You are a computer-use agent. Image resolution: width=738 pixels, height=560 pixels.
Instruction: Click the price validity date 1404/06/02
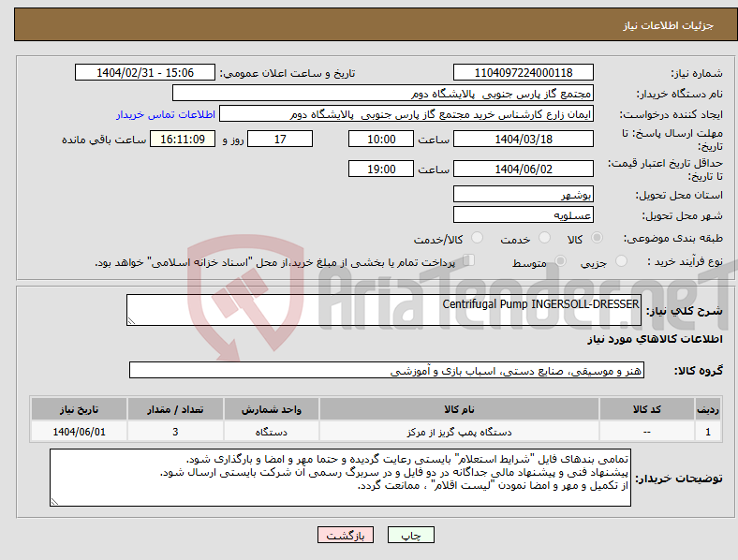click(523, 169)
